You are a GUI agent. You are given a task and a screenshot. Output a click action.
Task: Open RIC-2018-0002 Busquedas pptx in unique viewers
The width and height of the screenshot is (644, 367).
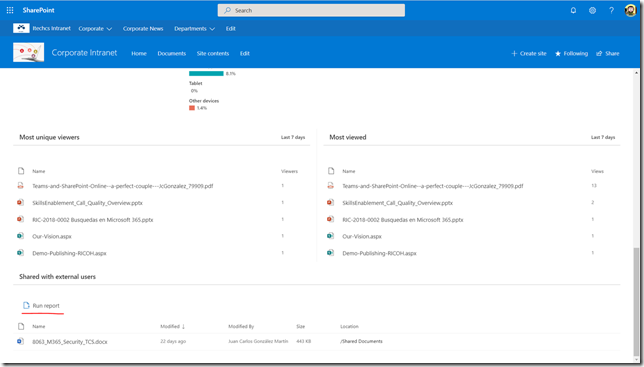[x=93, y=220]
